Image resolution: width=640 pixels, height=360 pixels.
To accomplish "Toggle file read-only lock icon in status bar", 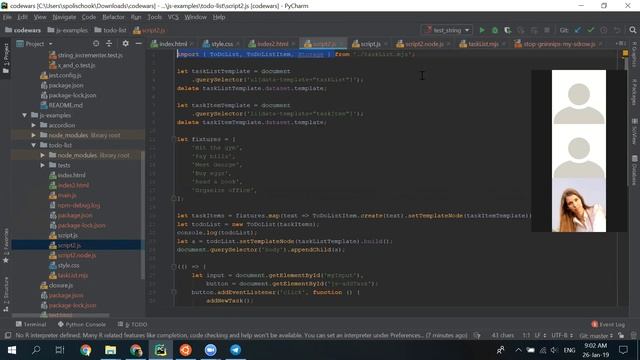I will 621,336.
